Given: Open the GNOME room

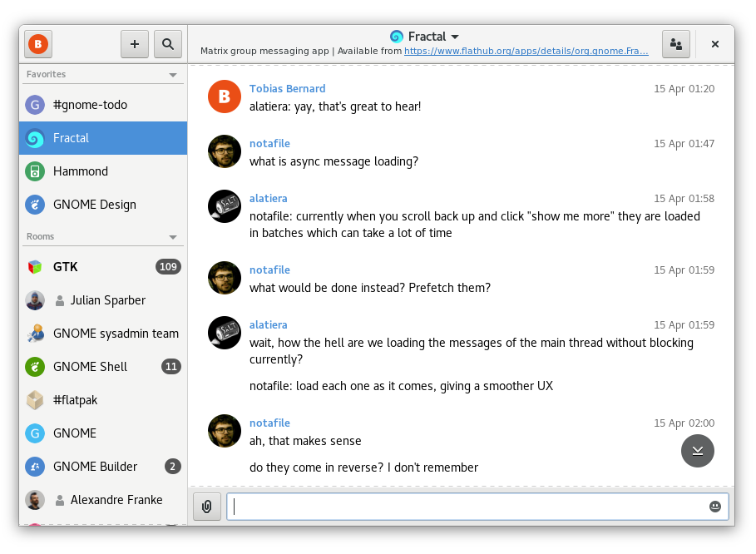Looking at the screenshot, I should pyautogui.click(x=103, y=433).
